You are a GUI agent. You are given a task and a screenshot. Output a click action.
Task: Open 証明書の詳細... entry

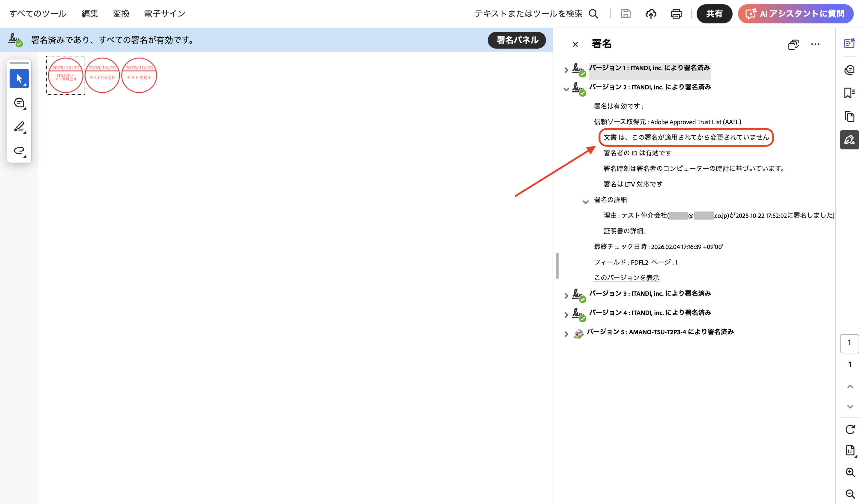coord(625,231)
